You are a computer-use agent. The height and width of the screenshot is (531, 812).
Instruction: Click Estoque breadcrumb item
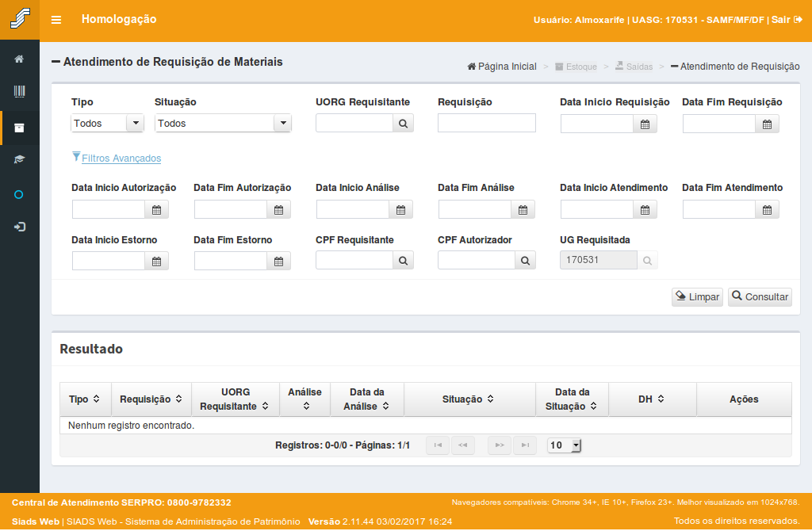[576, 67]
